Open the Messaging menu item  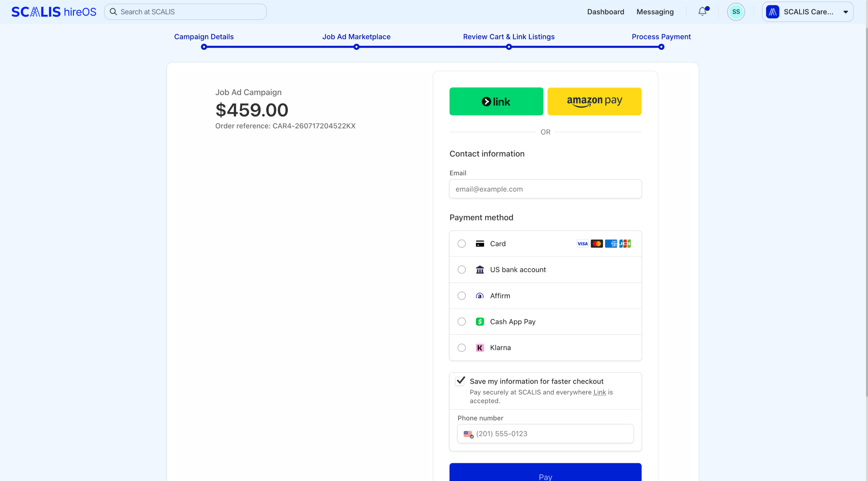655,12
